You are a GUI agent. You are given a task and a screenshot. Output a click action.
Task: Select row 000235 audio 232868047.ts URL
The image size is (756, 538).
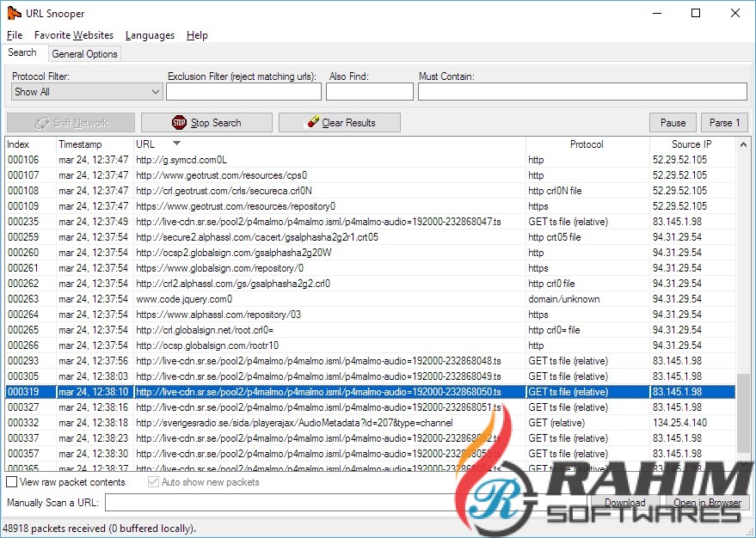318,221
